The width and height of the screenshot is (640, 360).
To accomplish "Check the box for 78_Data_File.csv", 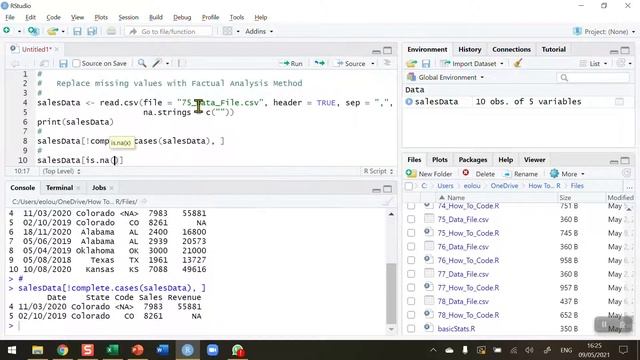I will click(411, 301).
